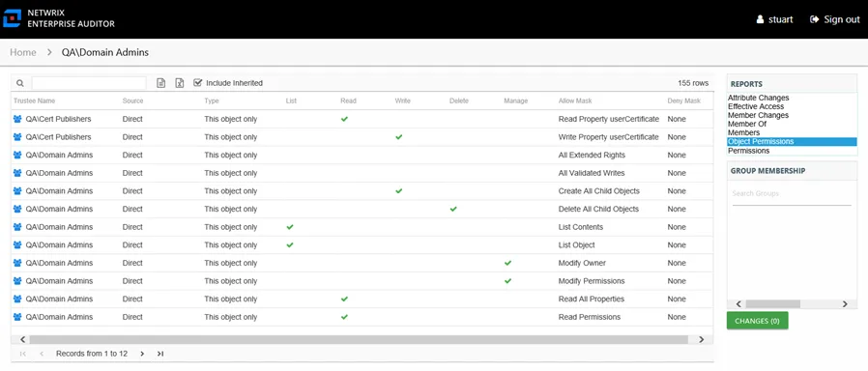Open the Member Of report
The height and width of the screenshot is (371, 868).
(x=747, y=124)
